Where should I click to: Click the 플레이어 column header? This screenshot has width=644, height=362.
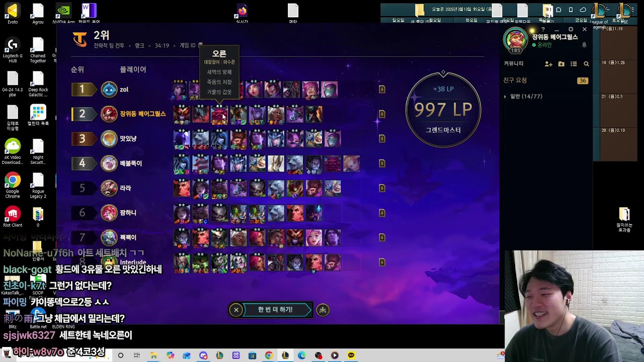(133, 70)
